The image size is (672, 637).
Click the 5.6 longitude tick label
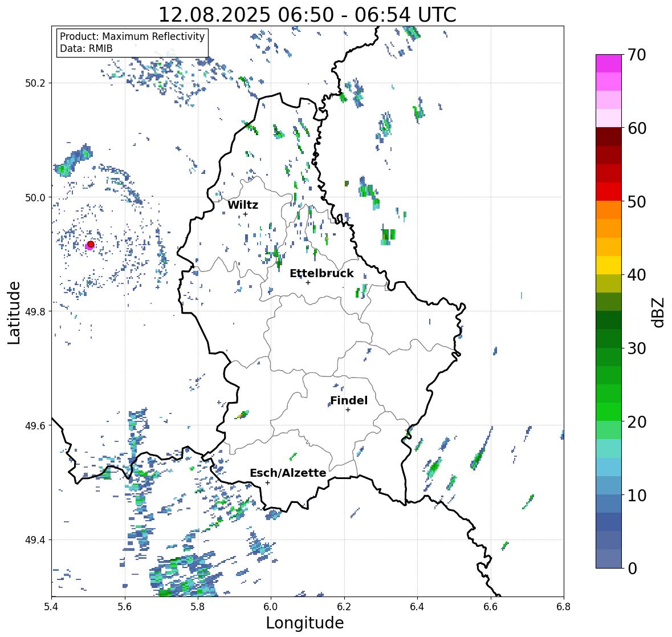coord(125,607)
